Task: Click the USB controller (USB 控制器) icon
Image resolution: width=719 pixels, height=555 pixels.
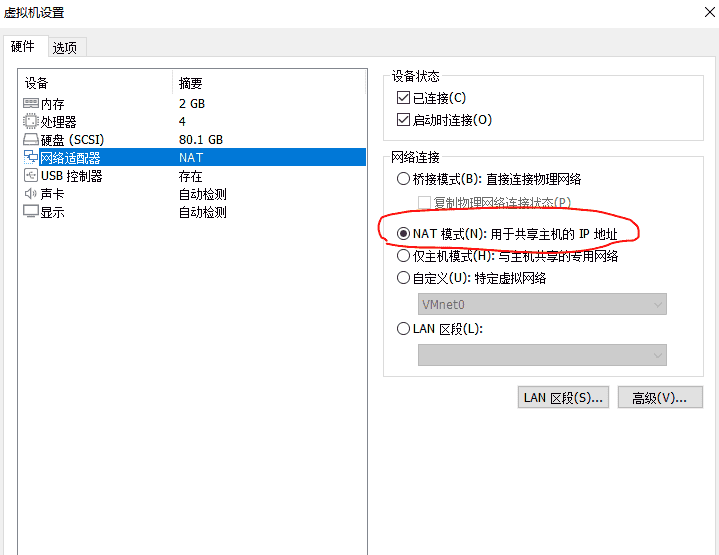Action: click(31, 175)
